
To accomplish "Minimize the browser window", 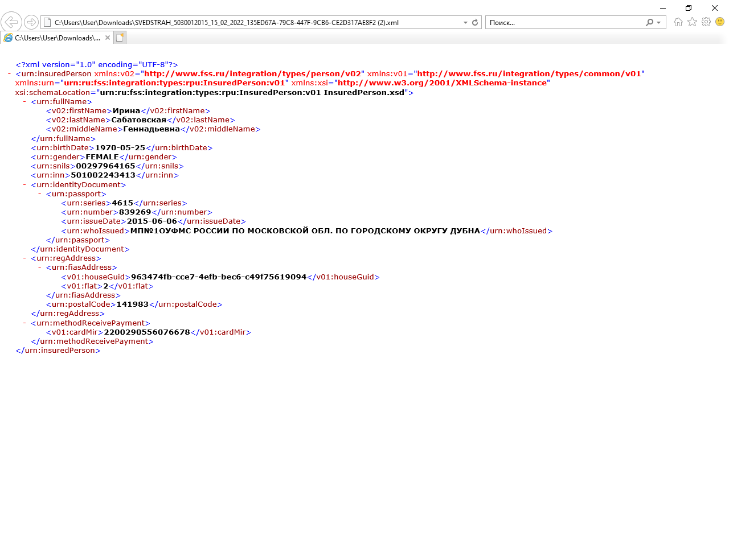I will pyautogui.click(x=663, y=8).
